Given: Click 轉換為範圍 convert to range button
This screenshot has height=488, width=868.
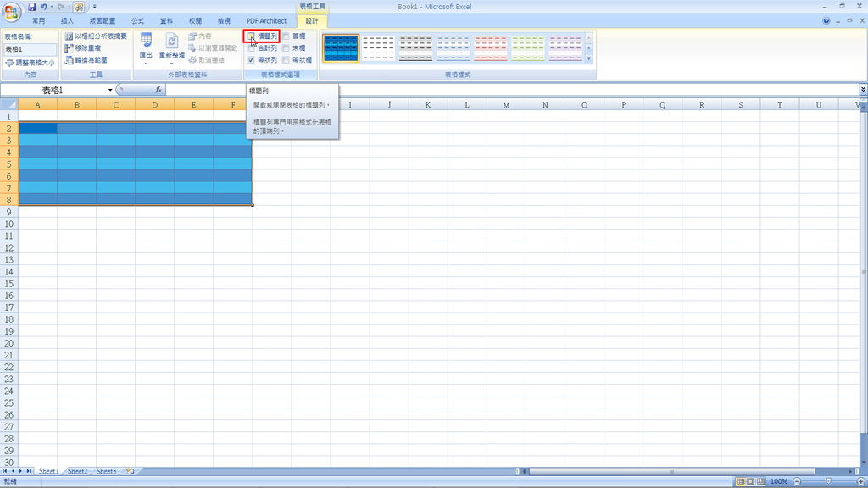Looking at the screenshot, I should click(86, 60).
